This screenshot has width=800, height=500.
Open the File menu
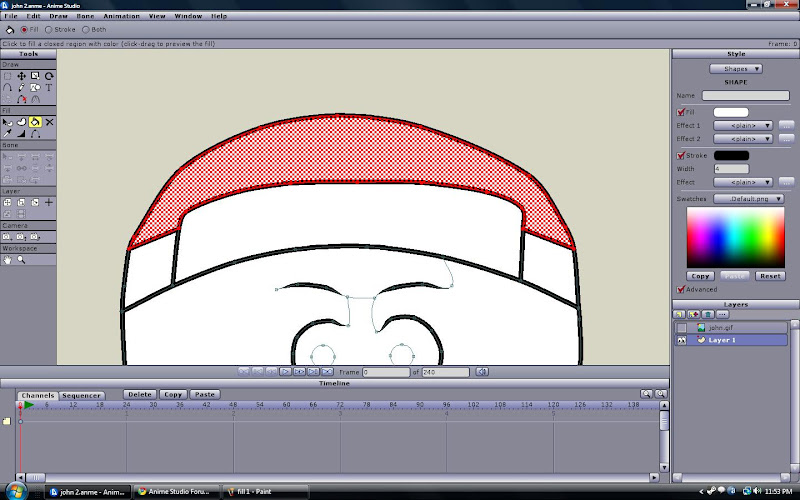[x=11, y=16]
